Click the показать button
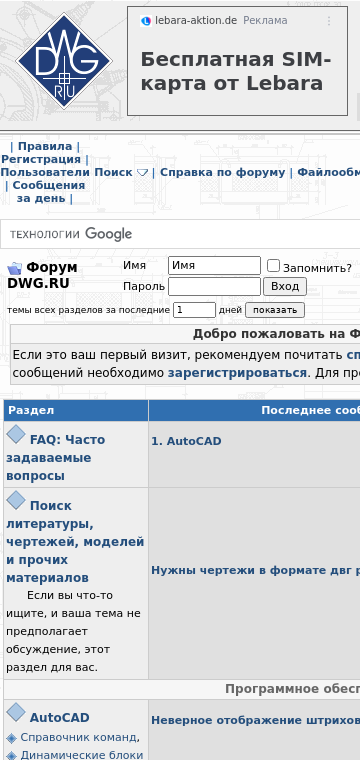The width and height of the screenshot is (360, 760). [x=275, y=310]
